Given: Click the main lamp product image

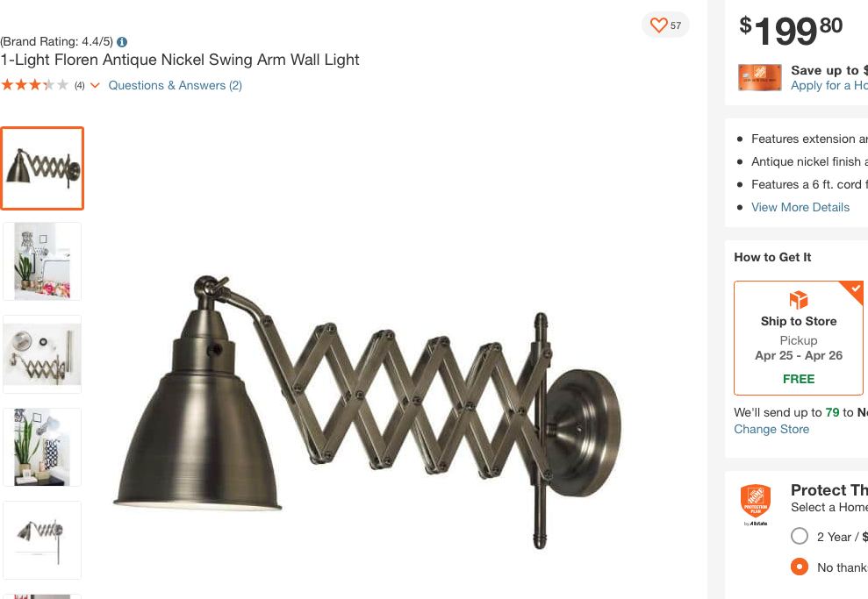Looking at the screenshot, I should coord(368,410).
